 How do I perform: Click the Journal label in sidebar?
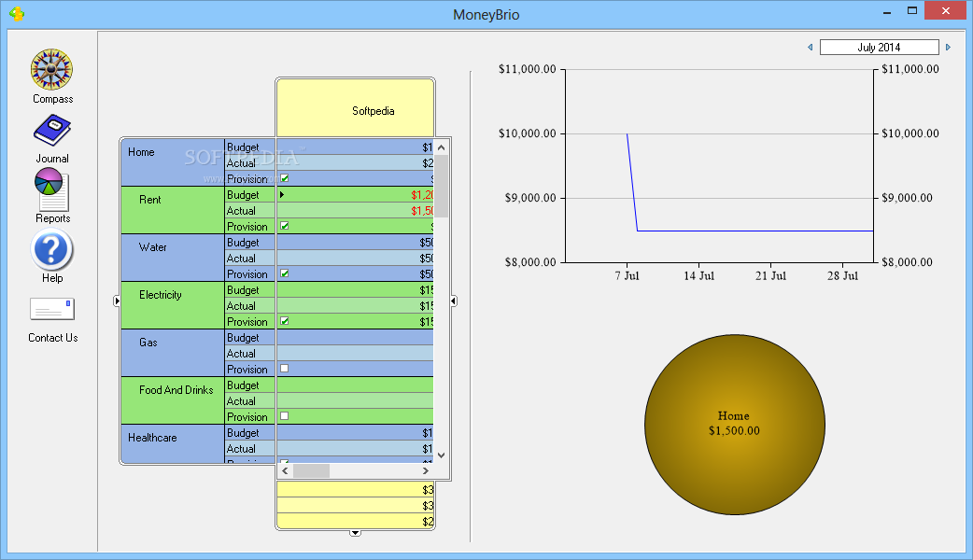(52, 158)
